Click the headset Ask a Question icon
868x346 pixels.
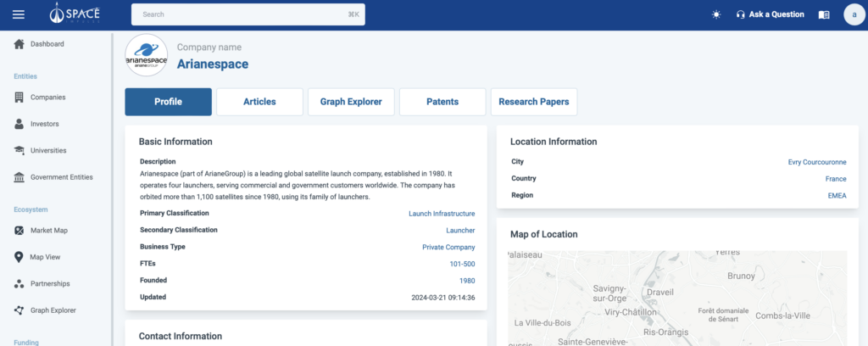click(741, 14)
